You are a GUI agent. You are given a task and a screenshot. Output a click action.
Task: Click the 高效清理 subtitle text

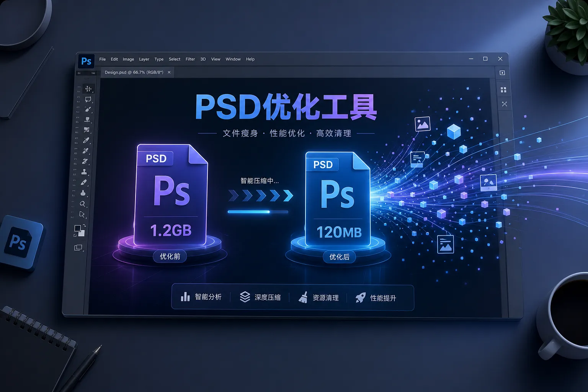pos(334,133)
